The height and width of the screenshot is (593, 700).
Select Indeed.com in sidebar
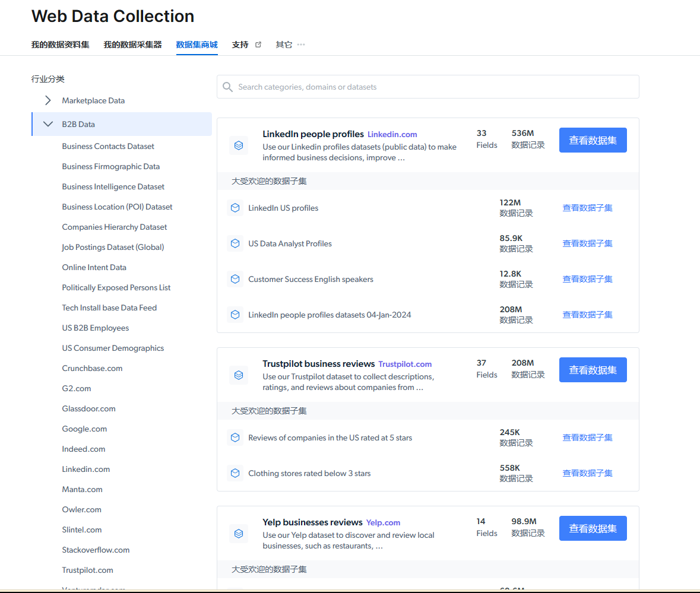pyautogui.click(x=84, y=449)
